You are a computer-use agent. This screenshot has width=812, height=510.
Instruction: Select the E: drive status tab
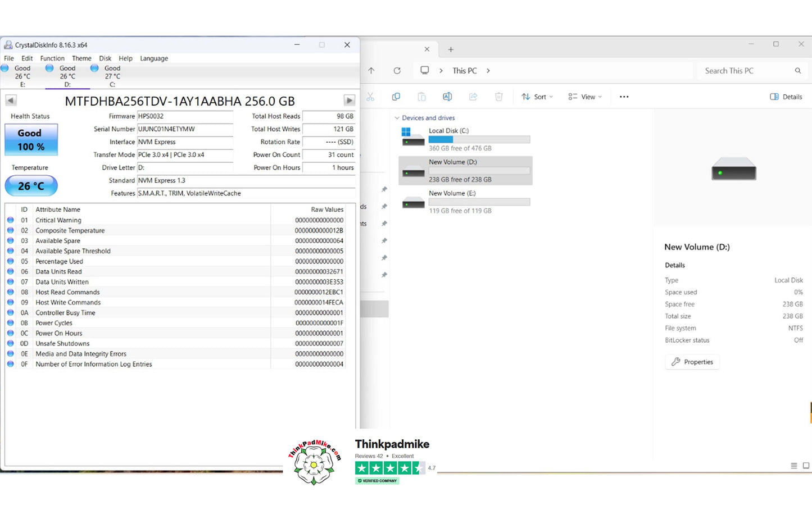[x=22, y=76]
